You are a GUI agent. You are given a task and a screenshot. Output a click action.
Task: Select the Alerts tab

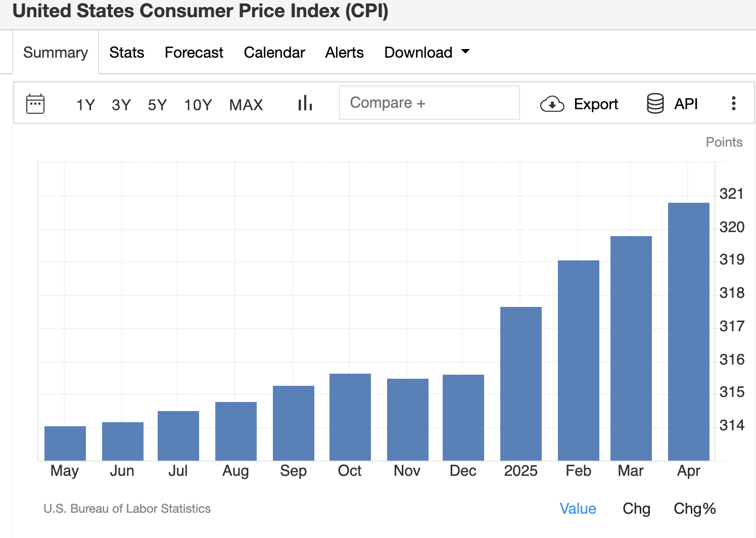click(344, 53)
